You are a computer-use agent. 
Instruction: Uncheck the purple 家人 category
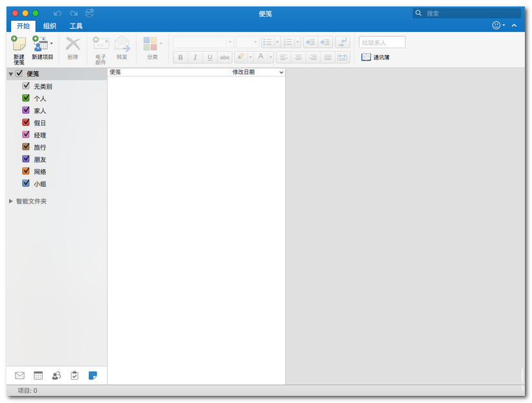tap(26, 110)
